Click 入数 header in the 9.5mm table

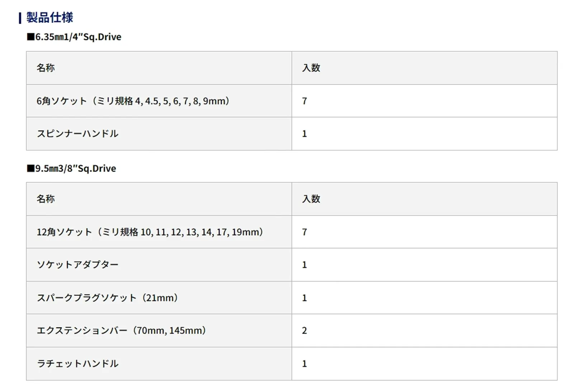point(311,199)
